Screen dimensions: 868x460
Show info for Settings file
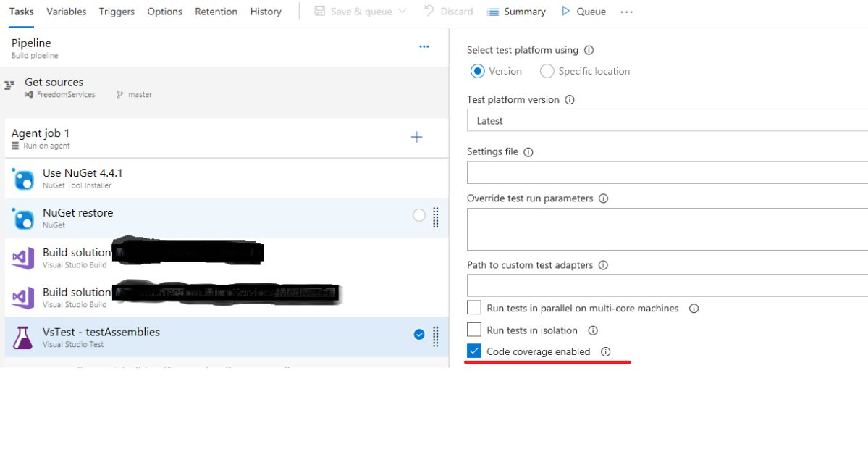tap(528, 152)
